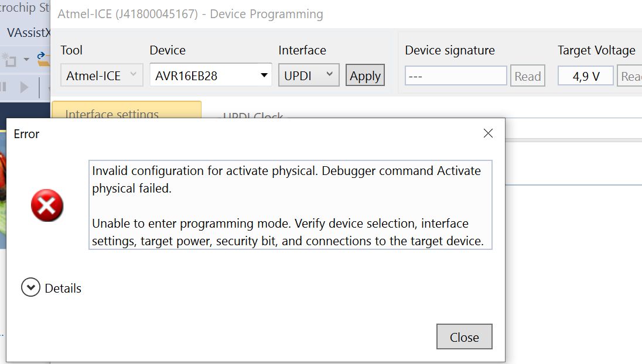
Task: Click the Start debugging play icon
Action: coord(24,87)
